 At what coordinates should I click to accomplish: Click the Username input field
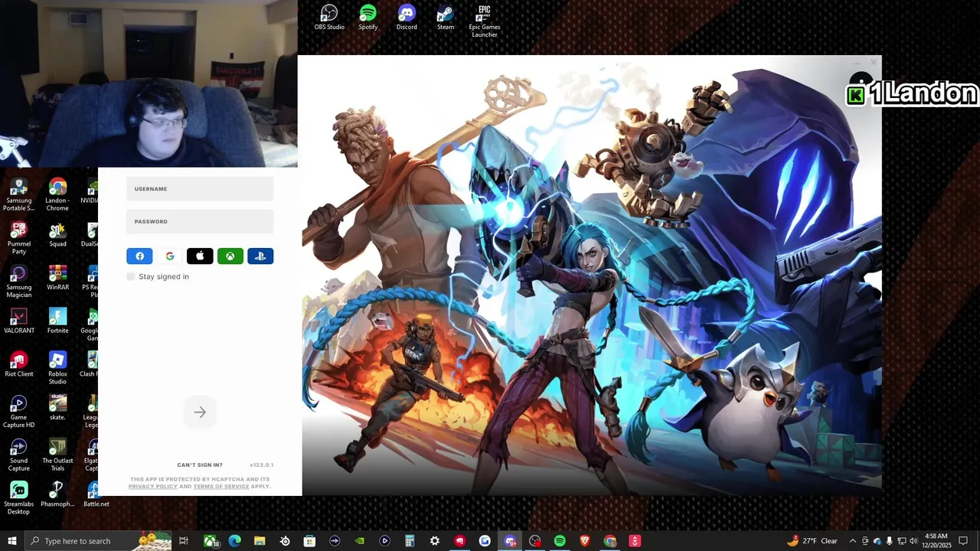200,189
